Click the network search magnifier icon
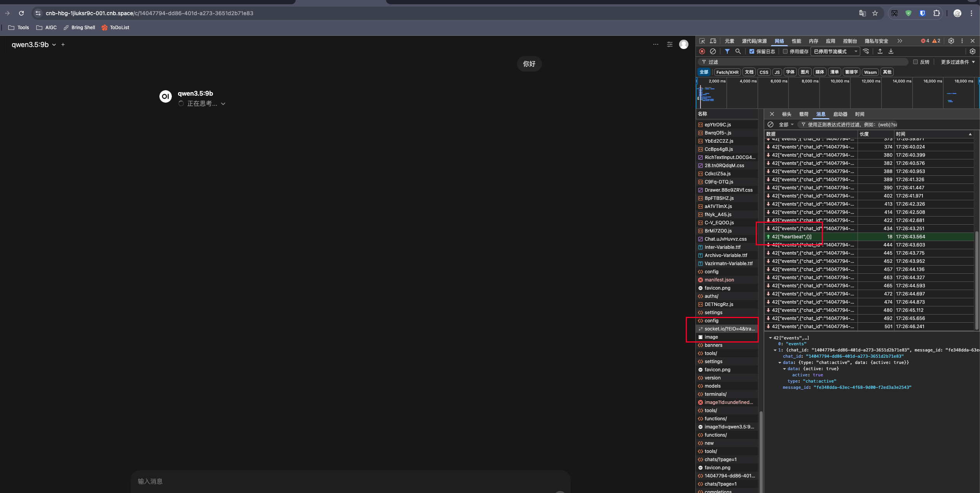 coord(738,51)
